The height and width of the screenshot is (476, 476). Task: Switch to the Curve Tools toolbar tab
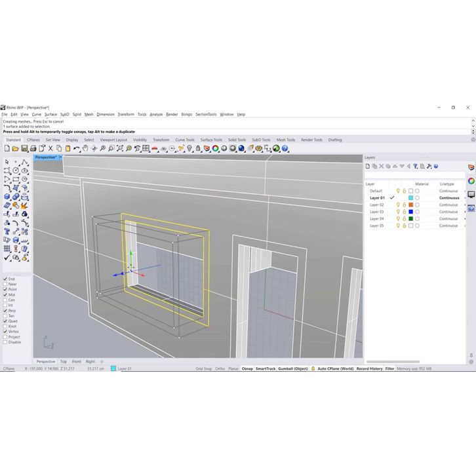(x=185, y=140)
